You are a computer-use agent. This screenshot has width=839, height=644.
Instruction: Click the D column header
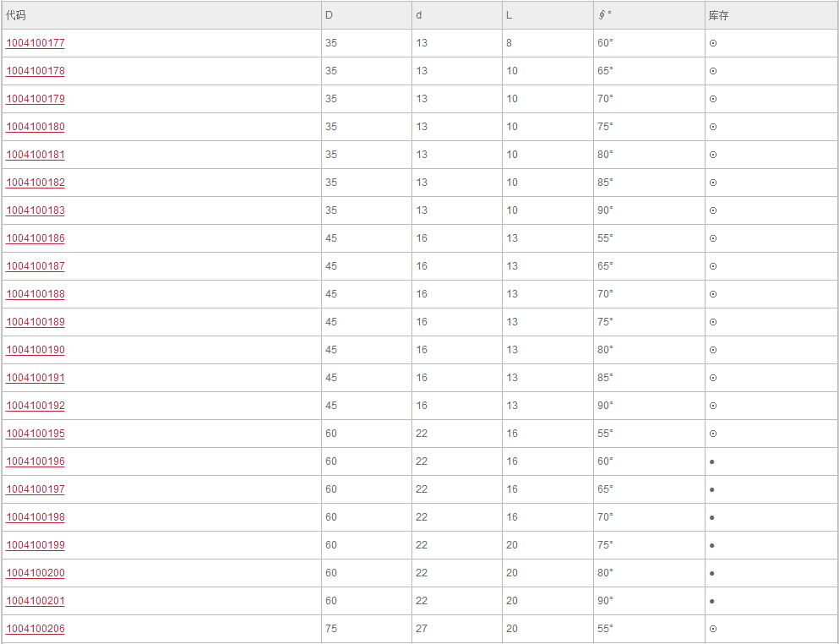pyautogui.click(x=329, y=15)
